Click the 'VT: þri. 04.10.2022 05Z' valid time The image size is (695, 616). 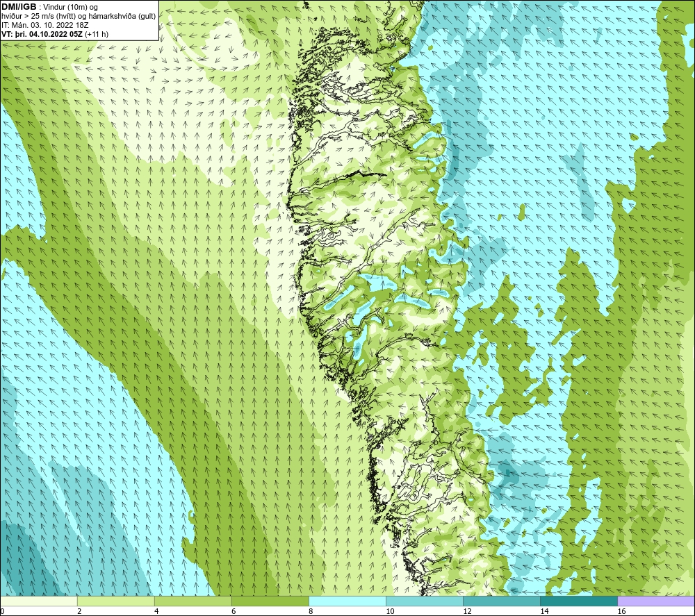42,34
